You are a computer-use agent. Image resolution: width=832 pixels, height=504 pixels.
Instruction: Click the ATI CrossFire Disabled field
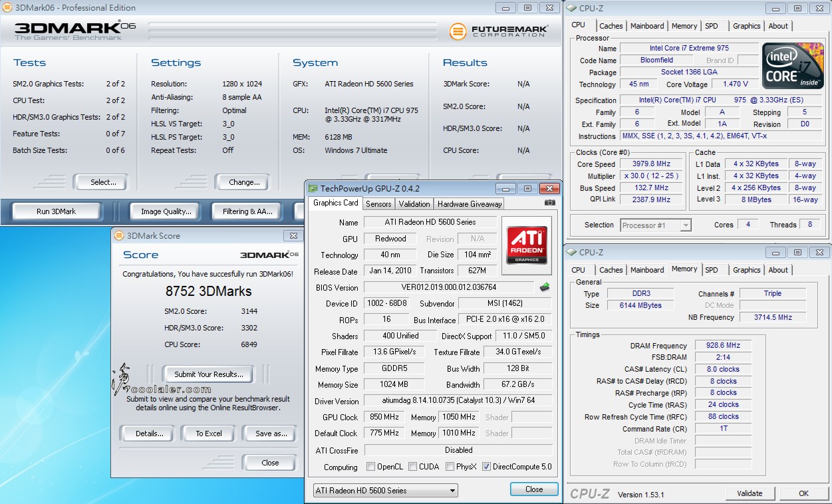pos(458,449)
